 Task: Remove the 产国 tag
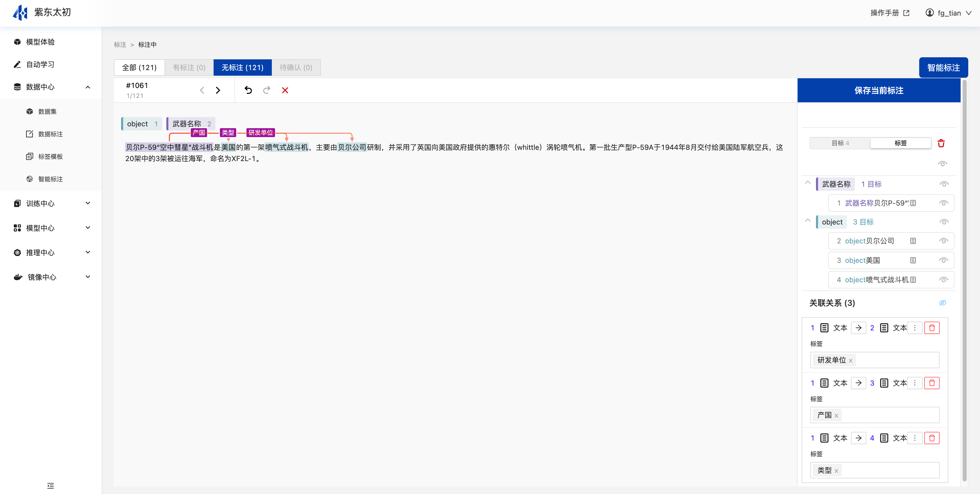click(836, 416)
